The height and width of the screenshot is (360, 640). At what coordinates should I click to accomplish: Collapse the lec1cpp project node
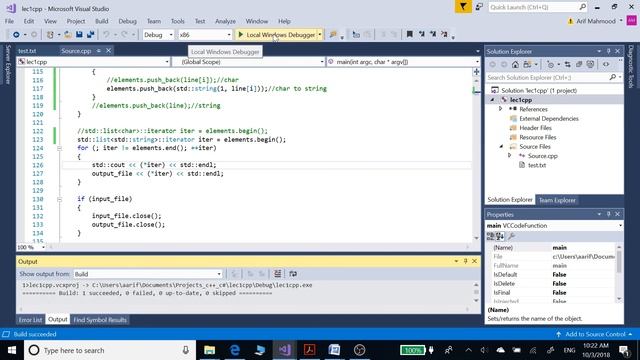493,100
